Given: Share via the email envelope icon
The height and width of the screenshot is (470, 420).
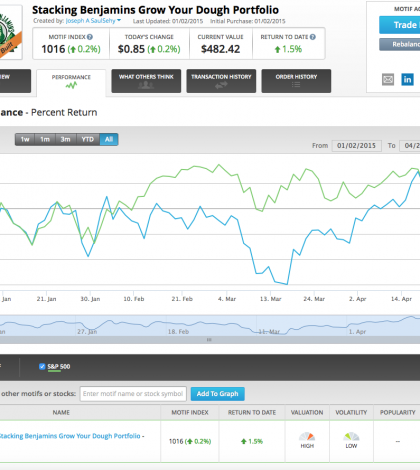Looking at the screenshot, I should click(388, 79).
